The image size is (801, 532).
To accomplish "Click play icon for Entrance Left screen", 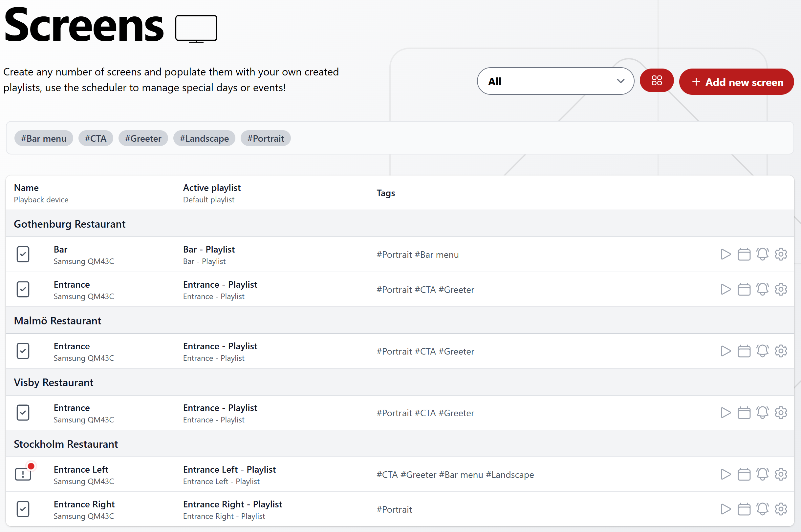I will click(725, 474).
